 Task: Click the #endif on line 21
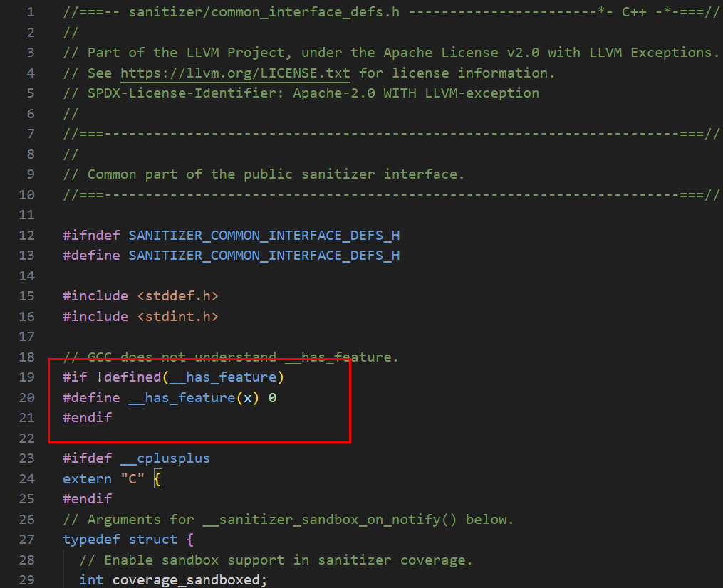click(86, 417)
